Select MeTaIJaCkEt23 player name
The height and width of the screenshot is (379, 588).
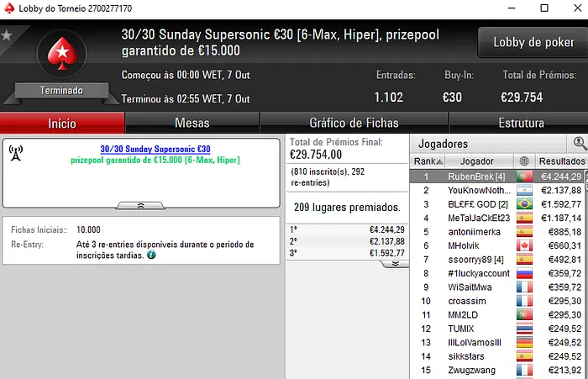[479, 218]
